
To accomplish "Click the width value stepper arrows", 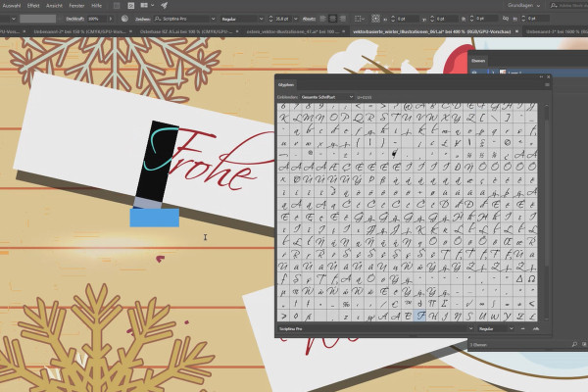I will (x=471, y=19).
